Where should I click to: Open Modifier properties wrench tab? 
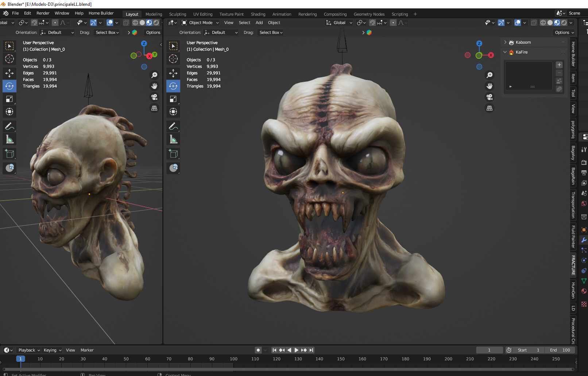point(584,240)
